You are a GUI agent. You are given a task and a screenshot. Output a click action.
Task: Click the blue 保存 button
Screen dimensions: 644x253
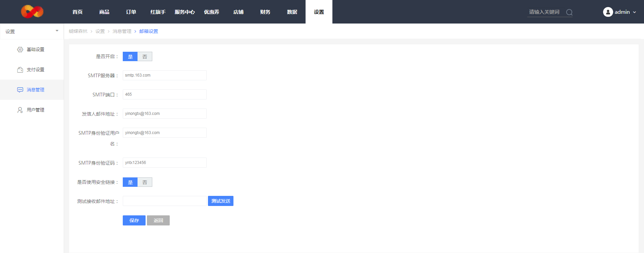click(x=134, y=220)
